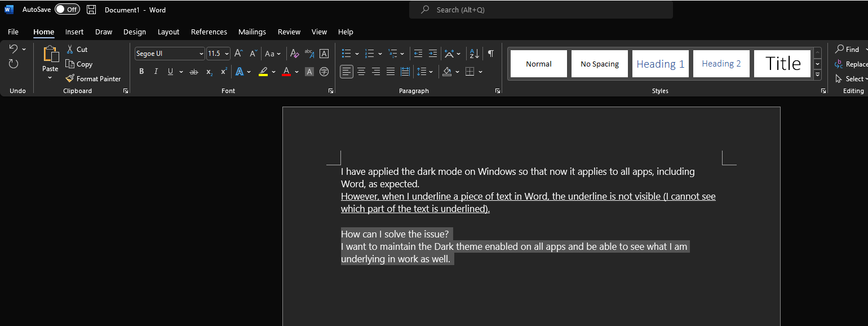Screen dimensions: 868x326
Task: Apply yellow text highlight color
Action: coord(263,72)
